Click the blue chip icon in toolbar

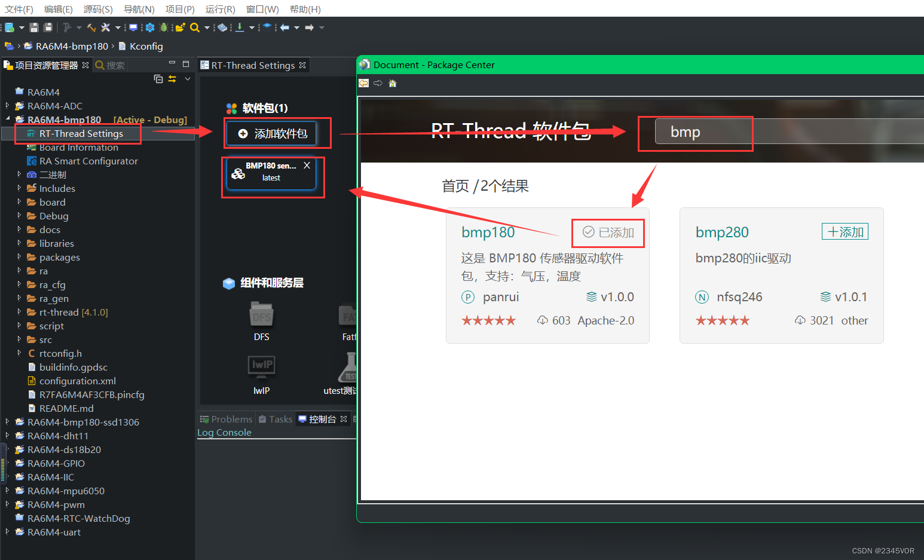coord(222,27)
